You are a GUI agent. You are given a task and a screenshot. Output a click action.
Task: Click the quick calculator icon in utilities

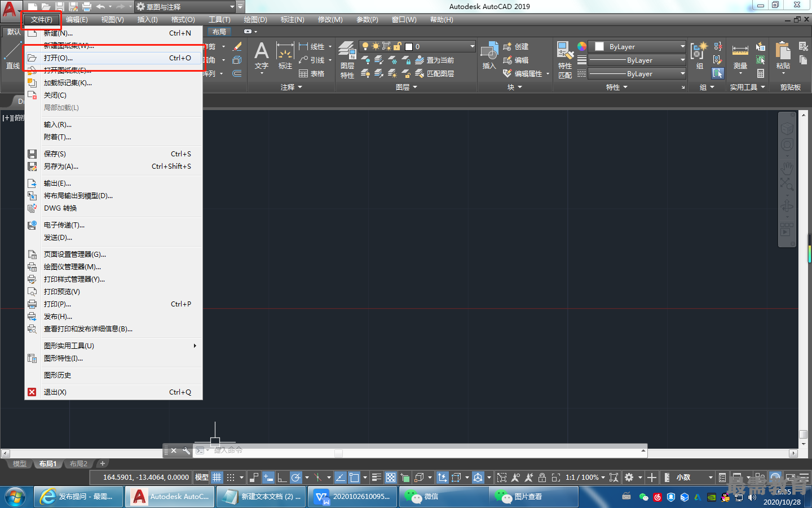click(x=761, y=73)
